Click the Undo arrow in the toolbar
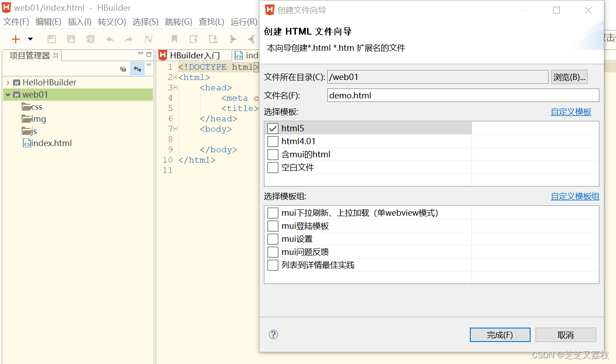This screenshot has width=616, height=364. (110, 40)
